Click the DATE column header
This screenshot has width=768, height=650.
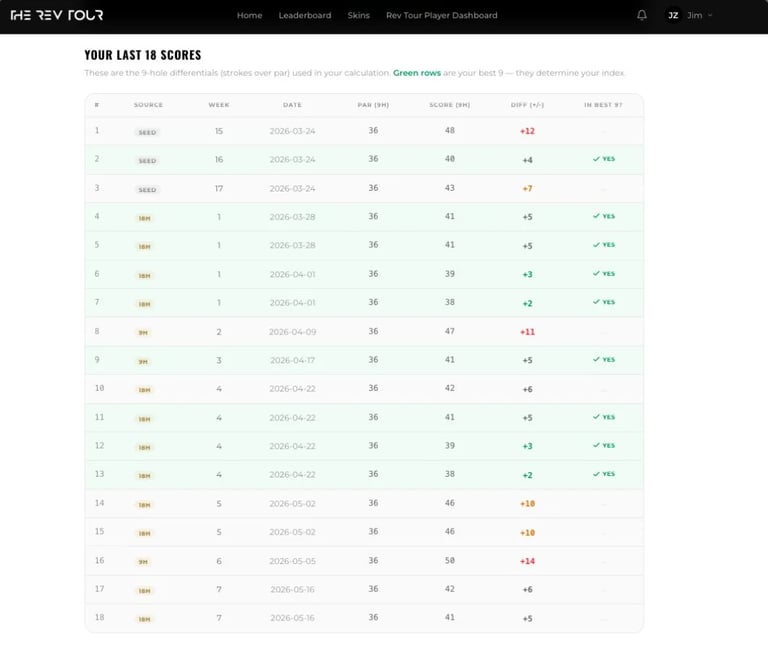tap(292, 105)
